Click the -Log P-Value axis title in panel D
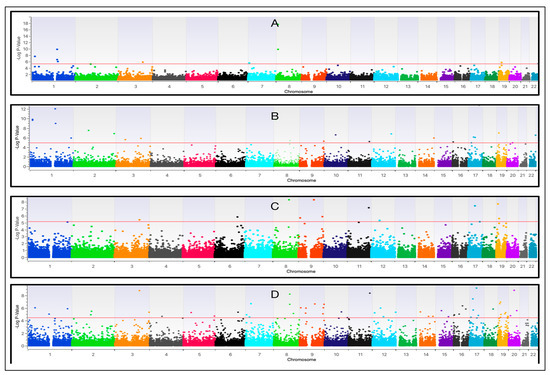 click(16, 317)
